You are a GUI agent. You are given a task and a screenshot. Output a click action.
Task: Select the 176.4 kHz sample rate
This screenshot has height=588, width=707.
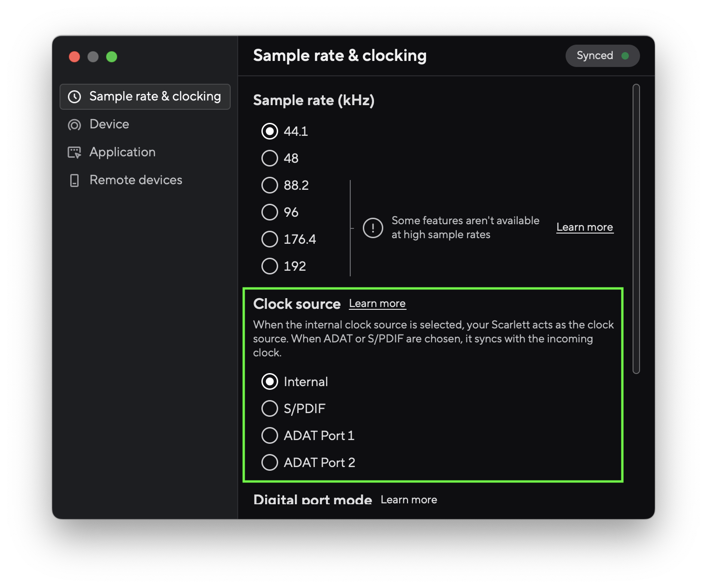[270, 239]
